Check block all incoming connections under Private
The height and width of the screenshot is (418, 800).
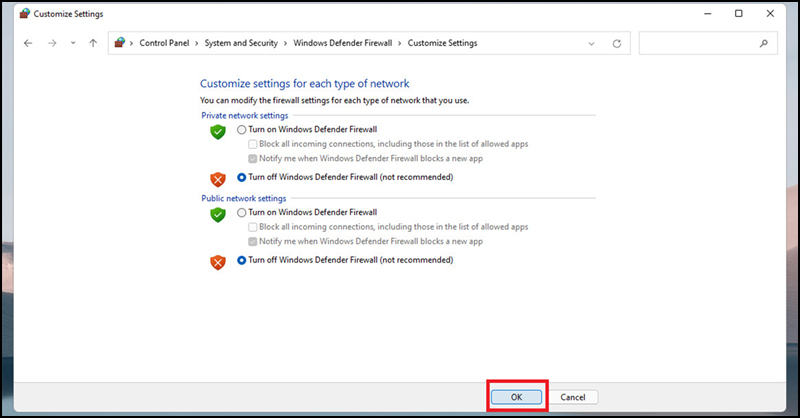click(x=253, y=144)
